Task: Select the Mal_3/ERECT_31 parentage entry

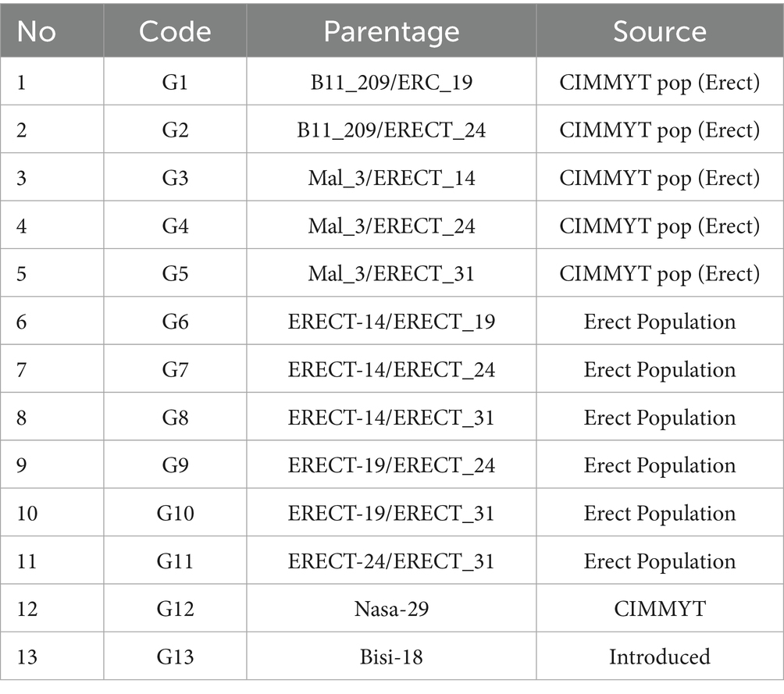Action: click(x=391, y=274)
